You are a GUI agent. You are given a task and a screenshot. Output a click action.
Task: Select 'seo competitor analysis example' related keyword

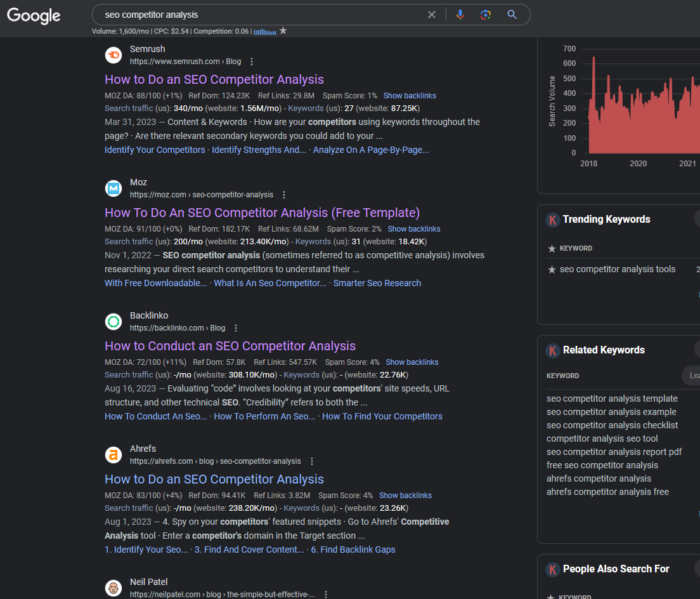click(611, 412)
